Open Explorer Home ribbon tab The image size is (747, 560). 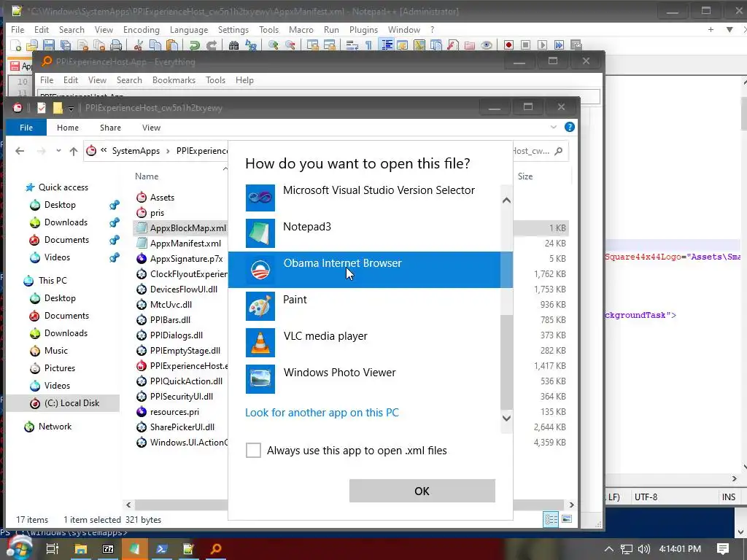pos(68,128)
